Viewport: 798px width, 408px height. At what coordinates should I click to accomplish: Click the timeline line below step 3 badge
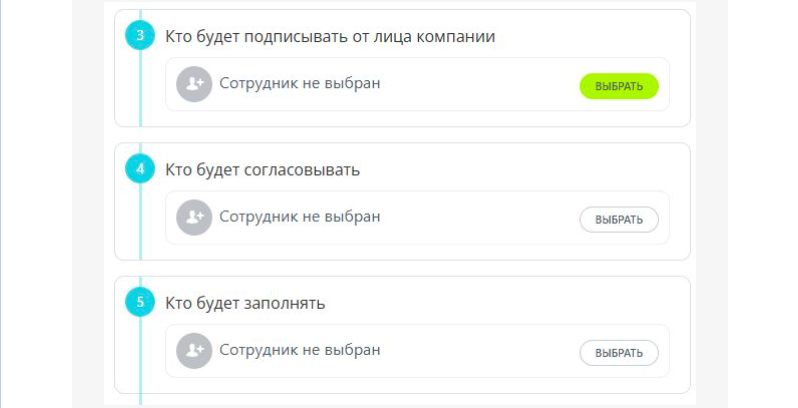pyautogui.click(x=140, y=88)
